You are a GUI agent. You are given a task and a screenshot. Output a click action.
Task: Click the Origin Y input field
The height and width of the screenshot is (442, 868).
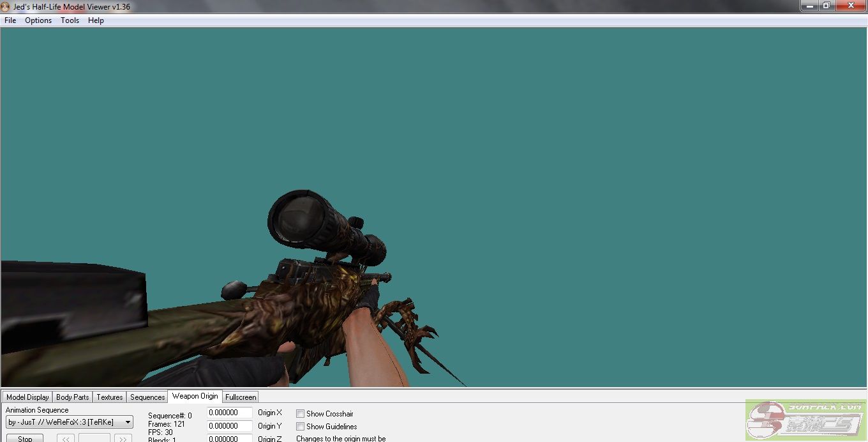click(x=229, y=426)
